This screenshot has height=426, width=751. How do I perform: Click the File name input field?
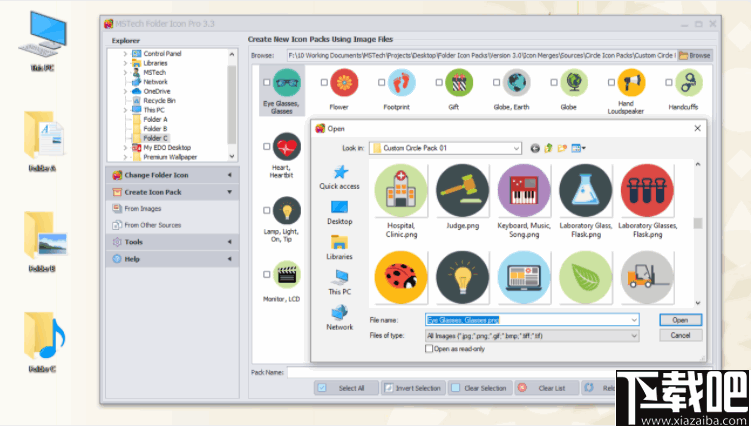coord(532,320)
